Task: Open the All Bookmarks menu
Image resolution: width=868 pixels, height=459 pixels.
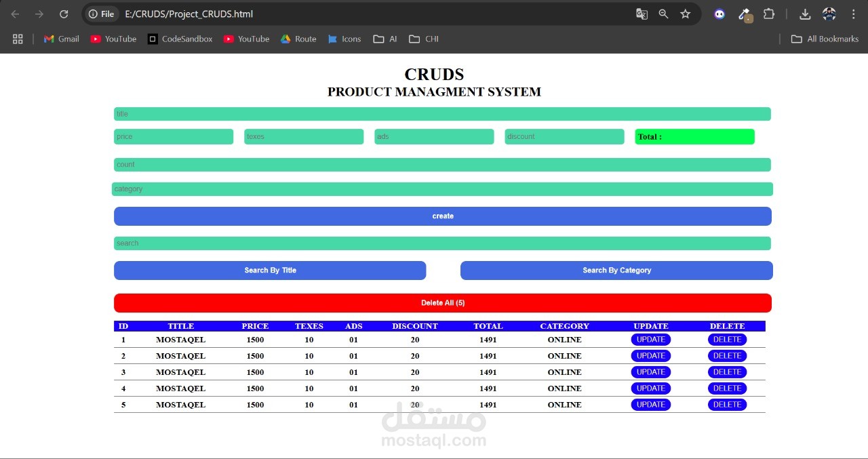Action: coord(825,39)
